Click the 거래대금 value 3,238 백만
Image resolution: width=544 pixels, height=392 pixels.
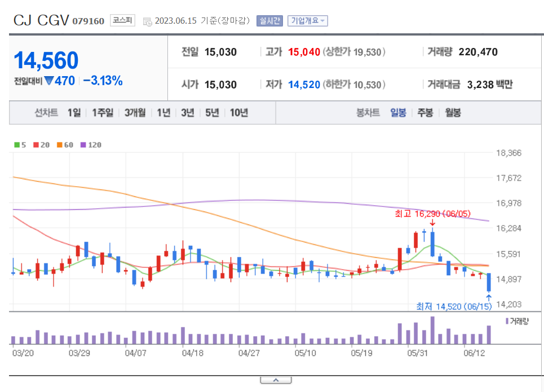489,85
